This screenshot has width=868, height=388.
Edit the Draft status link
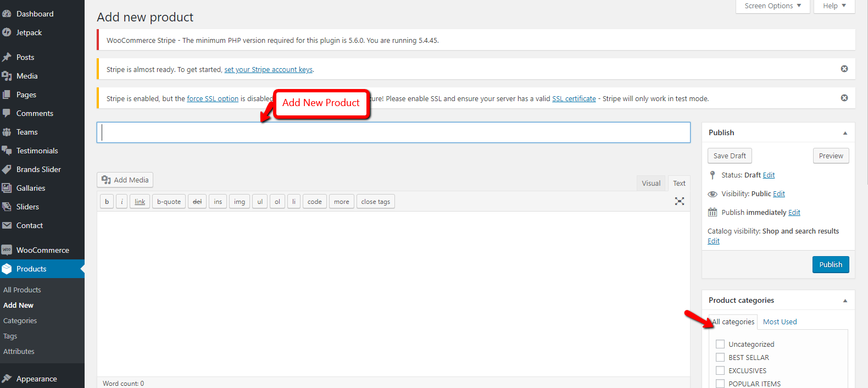tap(769, 175)
